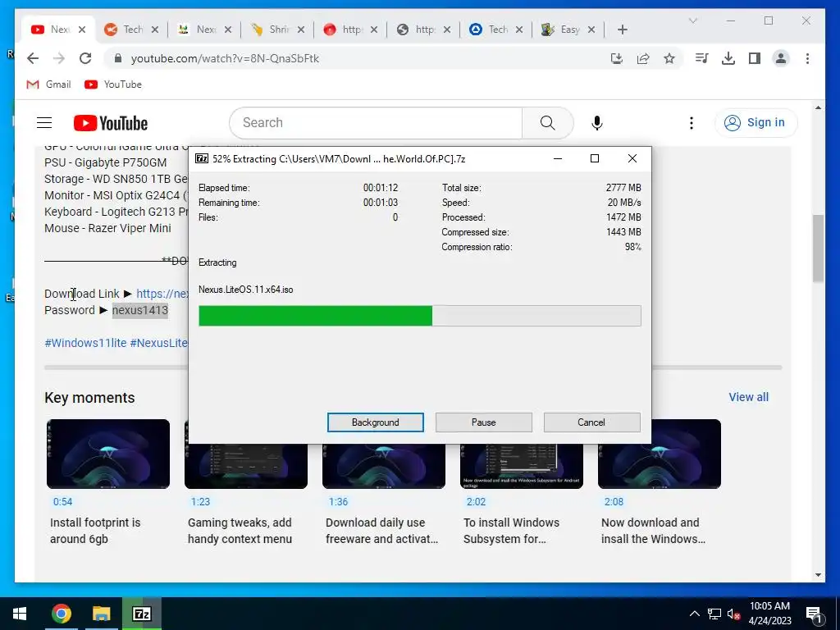Open the 2:02 key moment thumbnail
Image resolution: width=840 pixels, height=630 pixels.
click(x=521, y=466)
